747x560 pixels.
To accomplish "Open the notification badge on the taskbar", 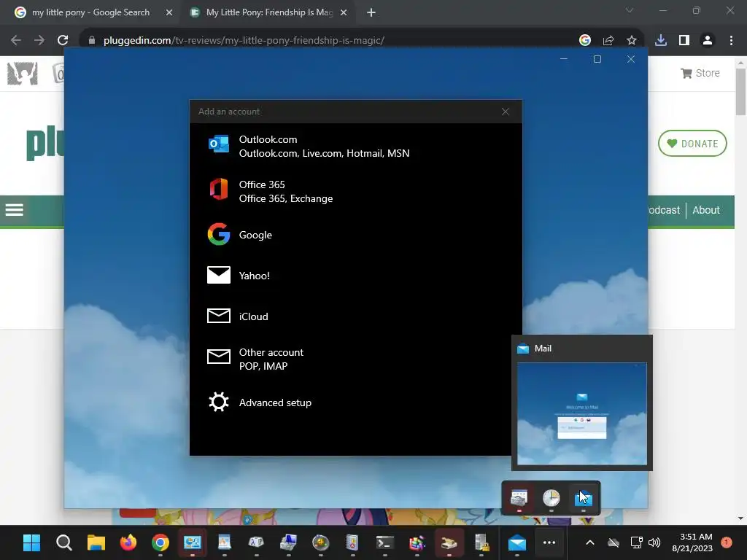I will click(727, 542).
